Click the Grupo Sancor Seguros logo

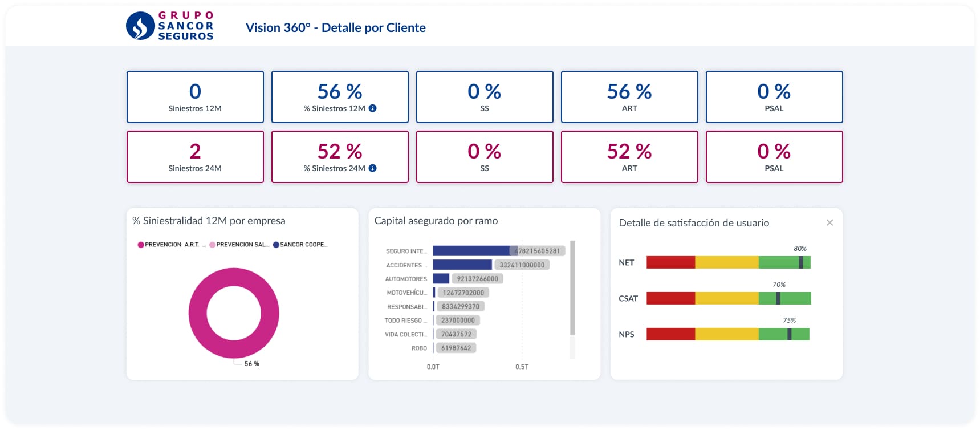pyautogui.click(x=170, y=26)
